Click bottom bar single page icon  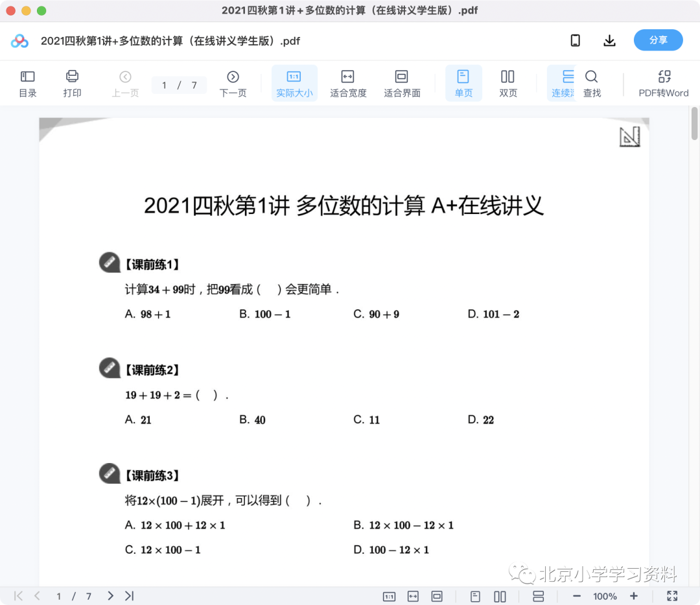(476, 597)
